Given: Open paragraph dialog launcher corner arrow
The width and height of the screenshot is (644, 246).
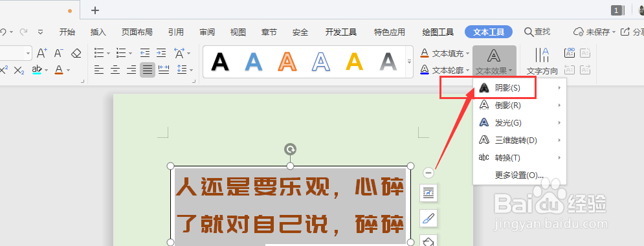Looking at the screenshot, I should [194, 82].
